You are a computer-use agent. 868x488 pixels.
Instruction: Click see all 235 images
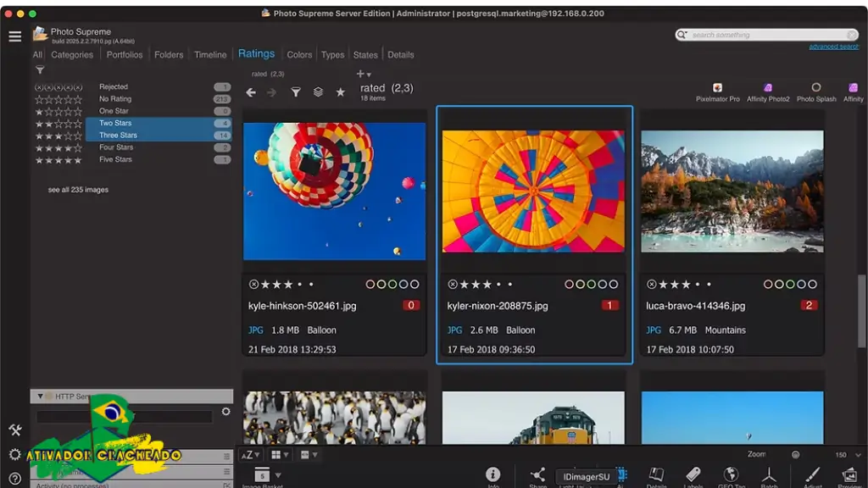pos(78,190)
